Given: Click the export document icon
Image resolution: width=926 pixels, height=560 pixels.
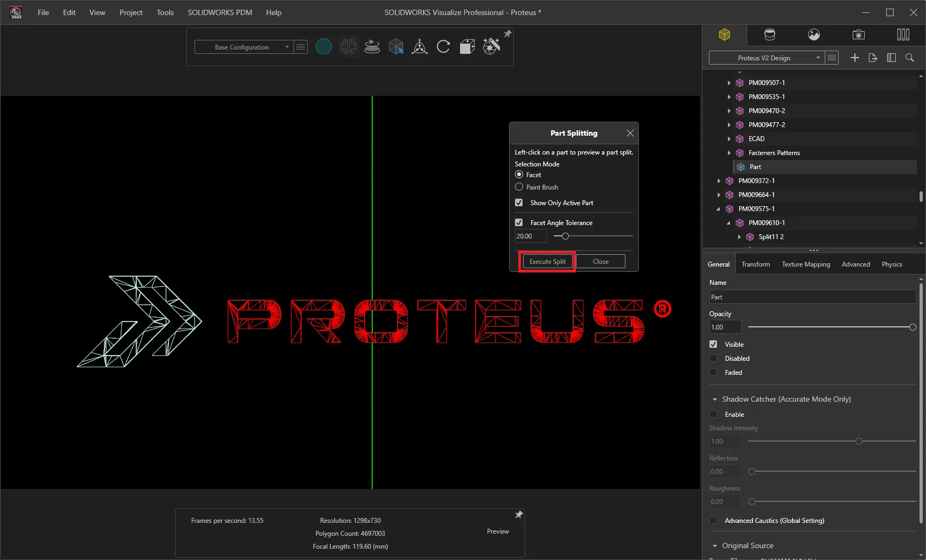Looking at the screenshot, I should pos(873,58).
